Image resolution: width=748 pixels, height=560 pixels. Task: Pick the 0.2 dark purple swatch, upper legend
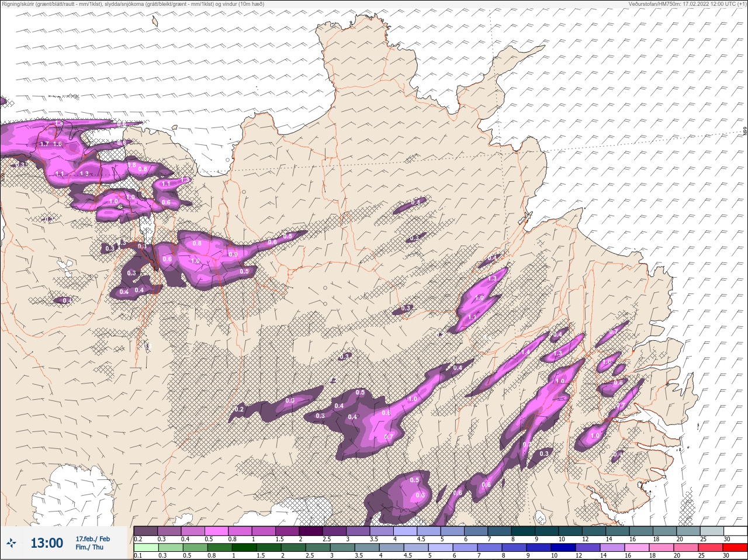click(x=146, y=531)
